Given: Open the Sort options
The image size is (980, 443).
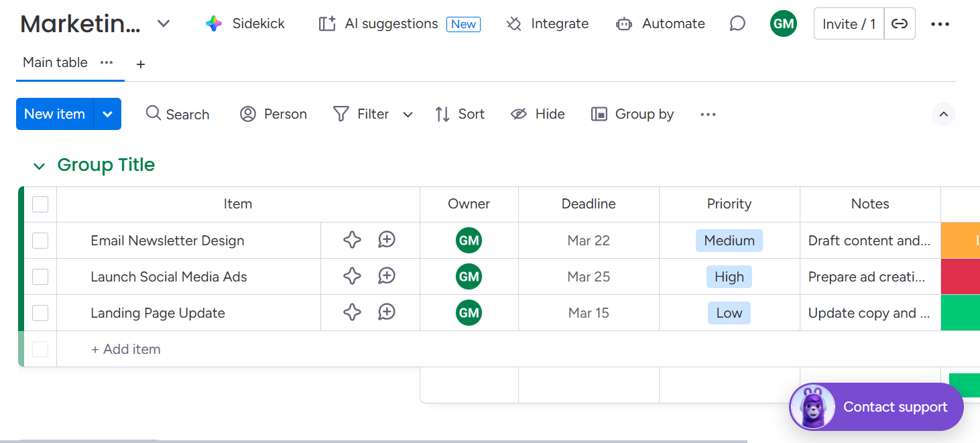Looking at the screenshot, I should (x=461, y=114).
